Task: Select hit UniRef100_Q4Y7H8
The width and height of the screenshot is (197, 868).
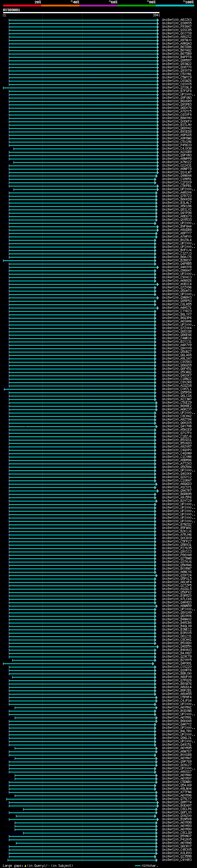Action: (x=177, y=426)
